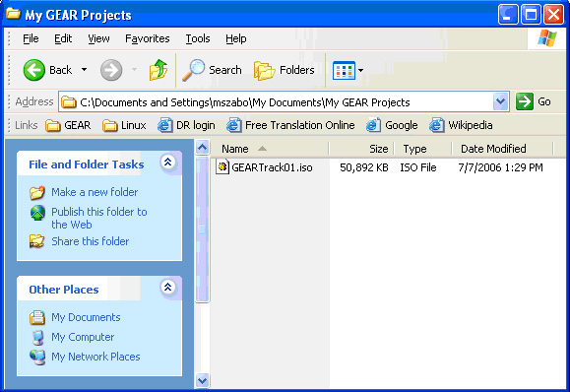This screenshot has width=570, height=392.
Task: Go to My Network Places link
Action: pos(95,357)
